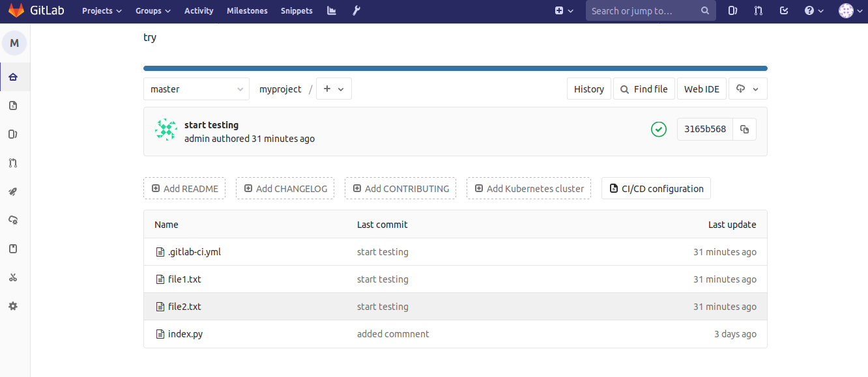Open the add-to-tree plus dropdown
868x377 pixels.
[334, 89]
